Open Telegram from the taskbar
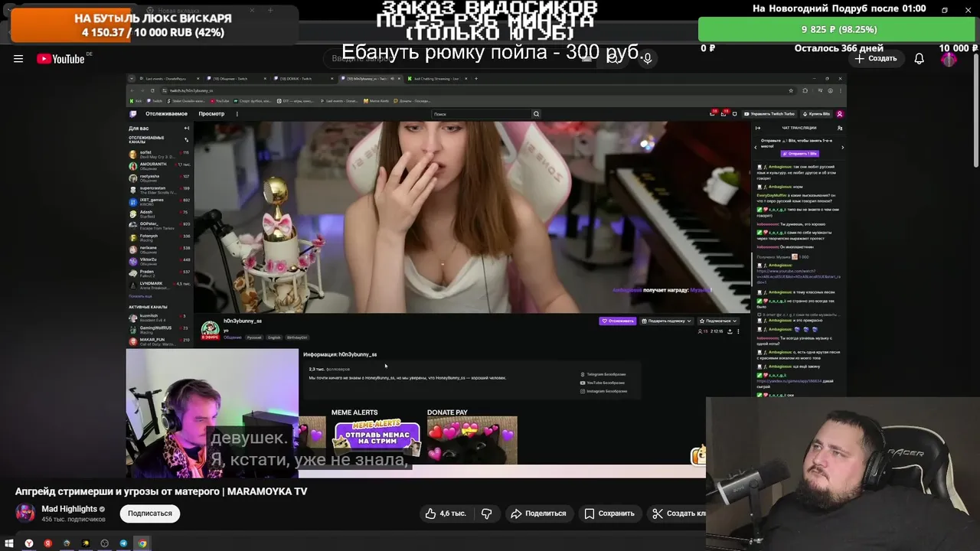Viewport: 980px width, 551px height. pyautogui.click(x=123, y=543)
